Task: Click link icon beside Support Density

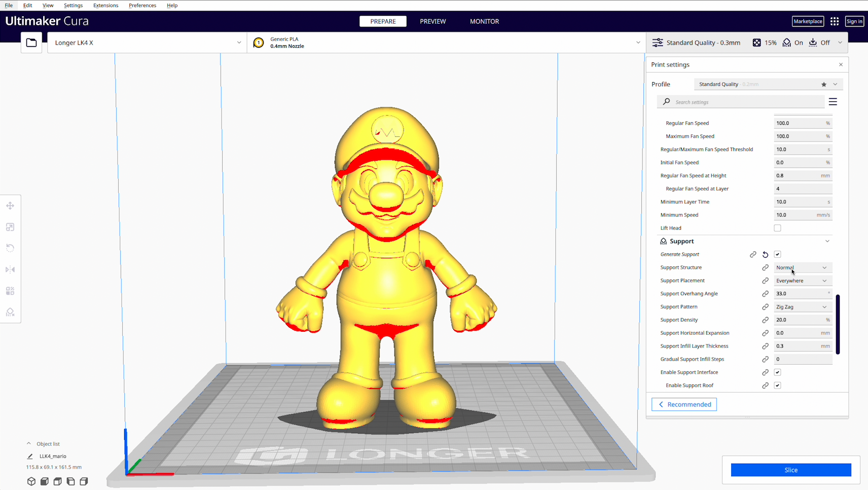Action: (x=766, y=320)
